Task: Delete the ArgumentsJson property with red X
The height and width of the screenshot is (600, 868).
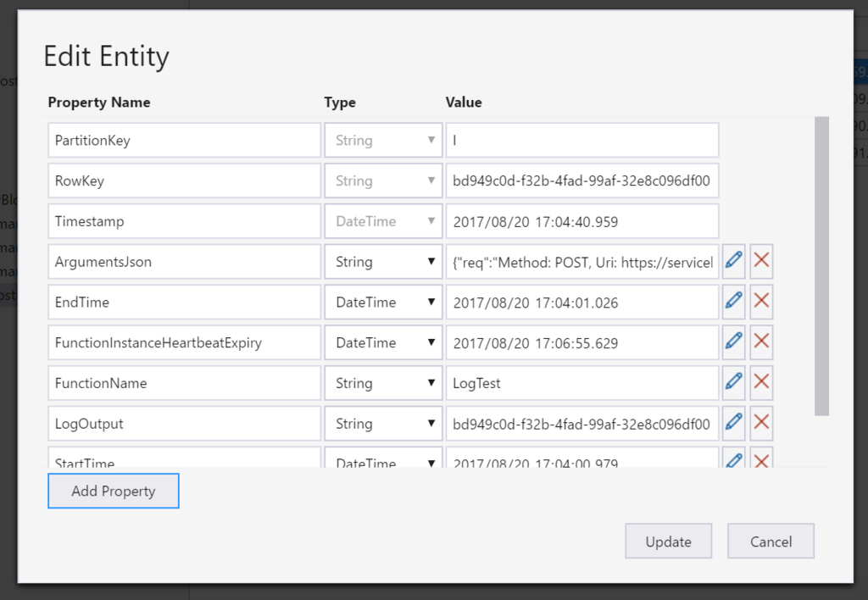Action: point(761,262)
